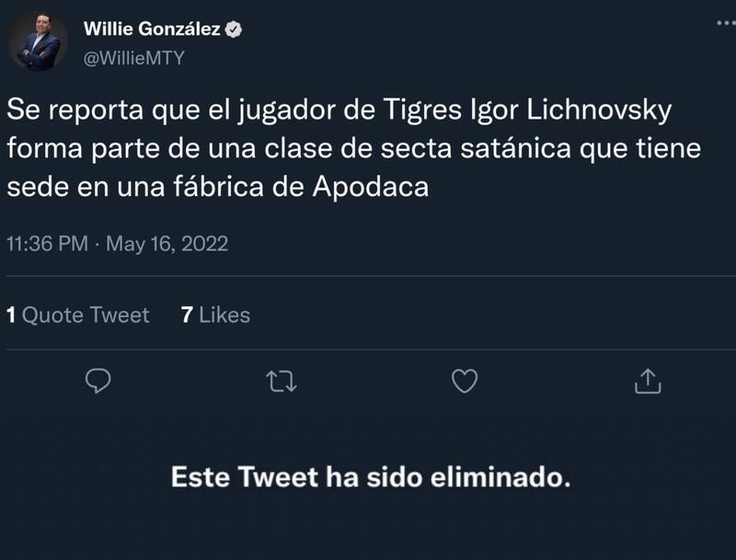View the 1 Quote Tweet list
The height and width of the screenshot is (560, 736).
(77, 315)
